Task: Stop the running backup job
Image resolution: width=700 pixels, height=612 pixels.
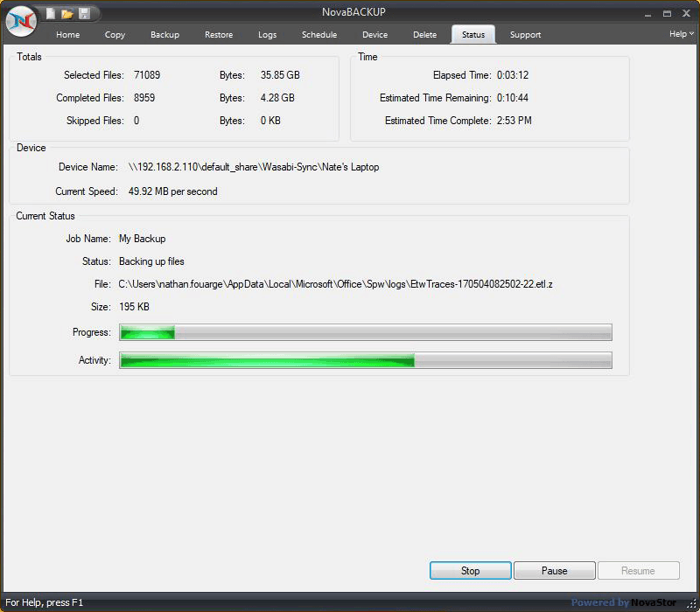Action: click(x=470, y=571)
